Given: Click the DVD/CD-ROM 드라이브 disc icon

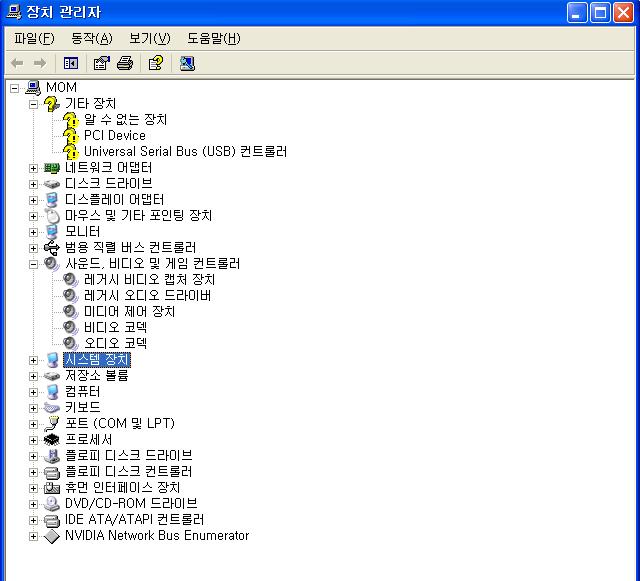Looking at the screenshot, I should pos(52,503).
